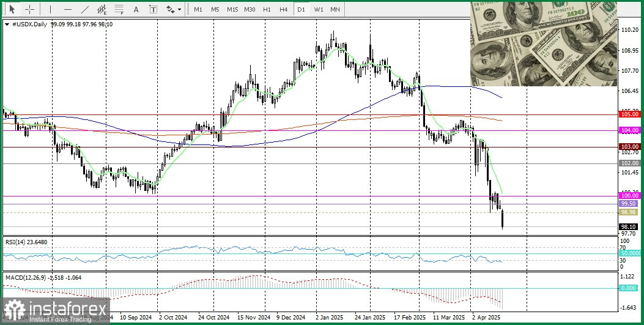
Task: Click the arrows objects tool icon
Action: [x=170, y=9]
